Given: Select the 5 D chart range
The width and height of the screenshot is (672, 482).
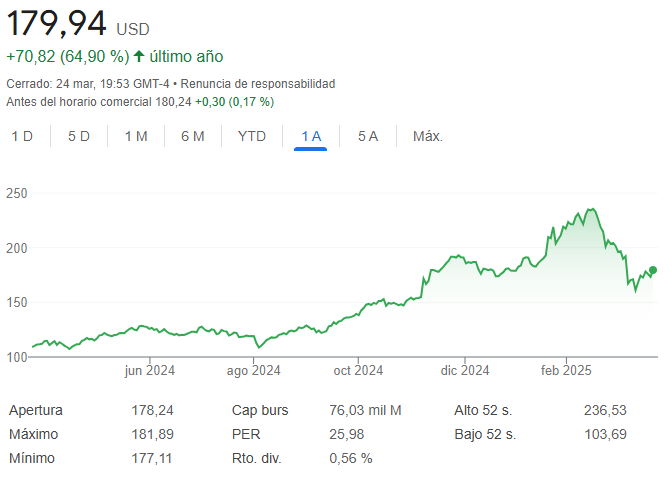Looking at the screenshot, I should (x=79, y=136).
